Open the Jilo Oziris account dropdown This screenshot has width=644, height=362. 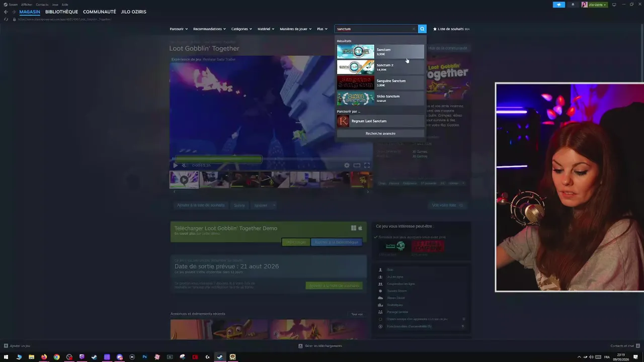(x=598, y=5)
